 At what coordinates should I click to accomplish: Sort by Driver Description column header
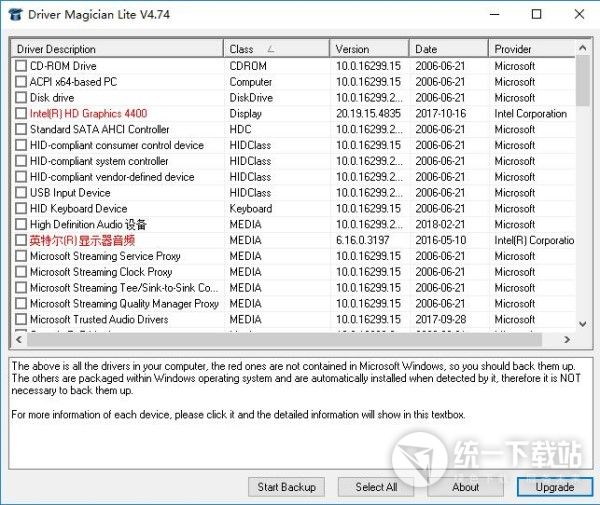[x=117, y=49]
